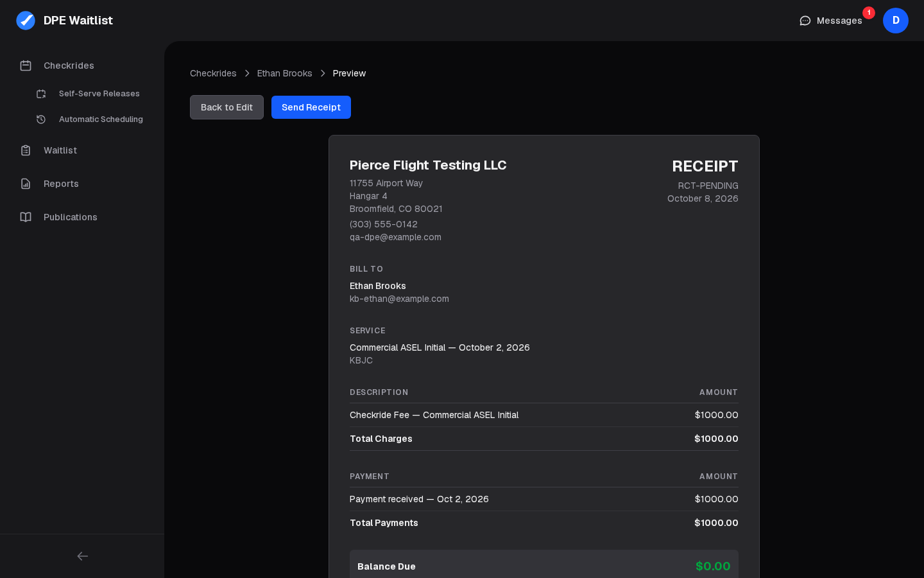Click the RECEIPT heading
924x578 pixels.
tap(705, 166)
